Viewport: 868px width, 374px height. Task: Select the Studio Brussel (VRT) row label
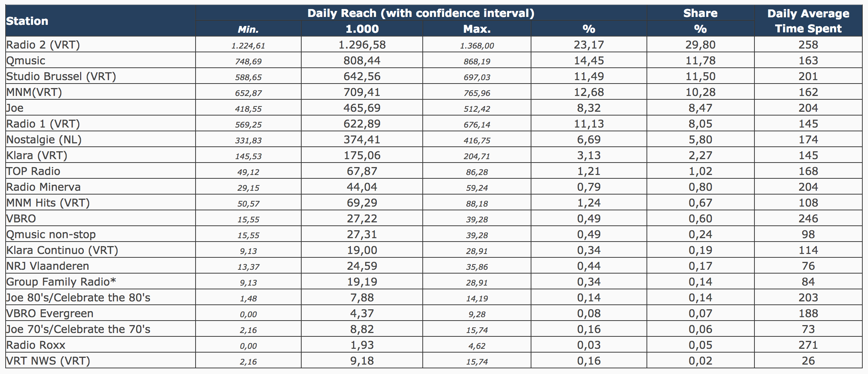(x=61, y=76)
